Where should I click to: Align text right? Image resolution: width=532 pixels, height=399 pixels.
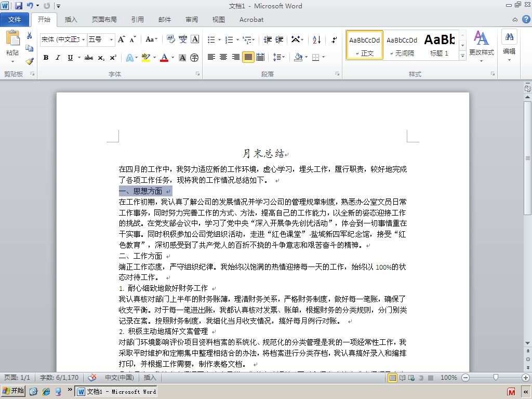(236, 57)
